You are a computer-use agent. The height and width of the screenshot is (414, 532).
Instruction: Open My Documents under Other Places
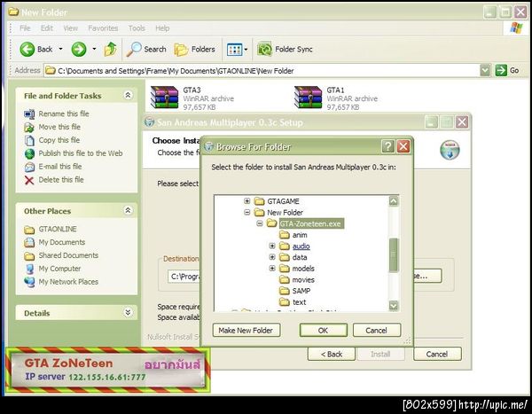(62, 242)
